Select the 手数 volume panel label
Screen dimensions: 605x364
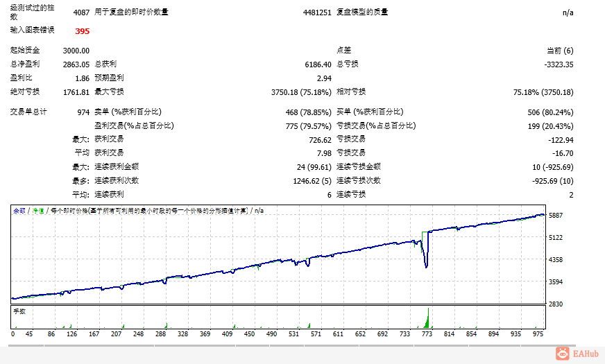click(x=19, y=311)
